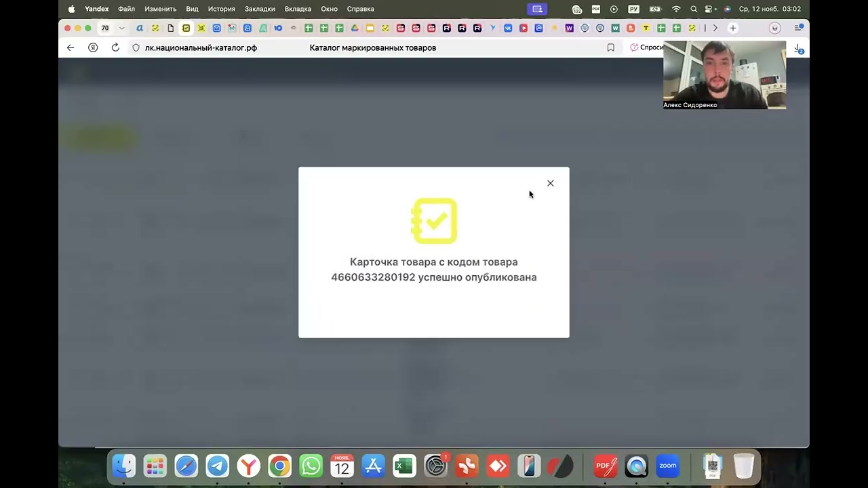Go back with the browser back arrow
868x488 pixels.
71,47
